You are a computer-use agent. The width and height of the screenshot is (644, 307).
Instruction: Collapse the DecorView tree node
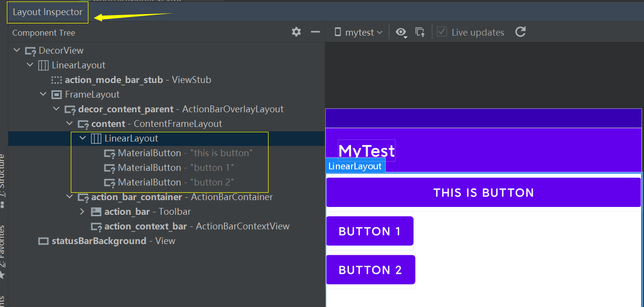pos(17,50)
